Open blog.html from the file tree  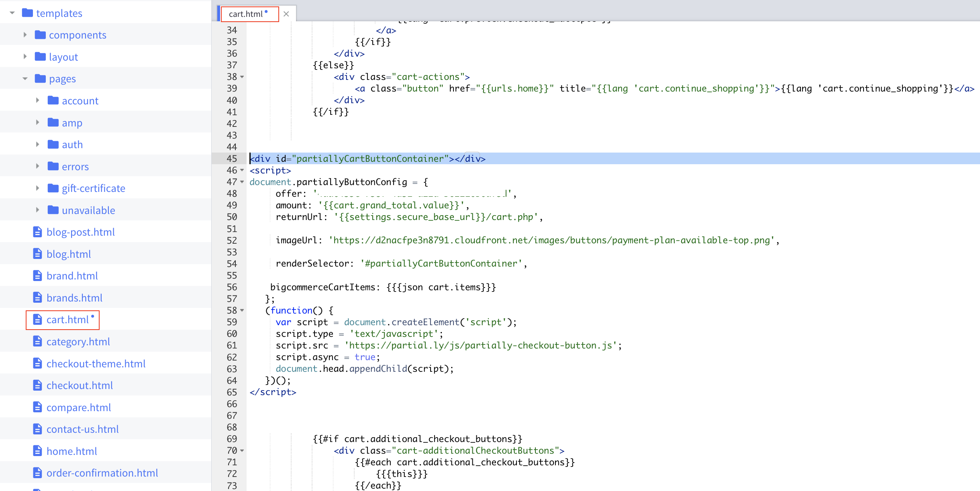point(69,254)
